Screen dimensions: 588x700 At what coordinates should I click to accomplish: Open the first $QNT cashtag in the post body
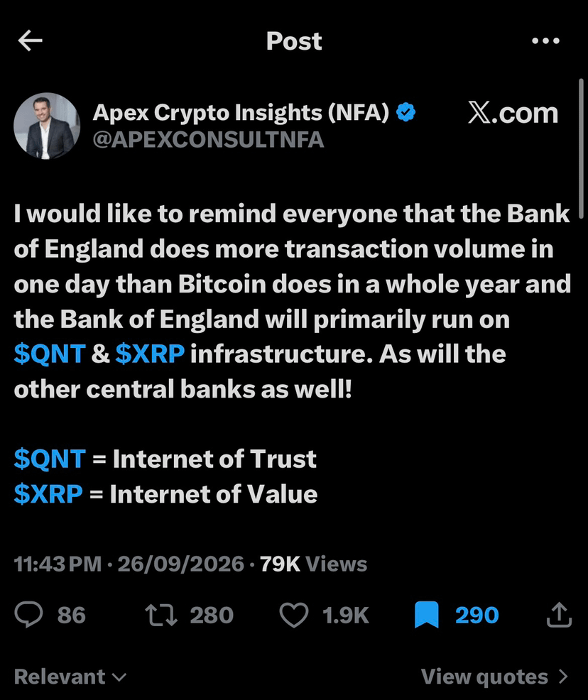(x=50, y=354)
